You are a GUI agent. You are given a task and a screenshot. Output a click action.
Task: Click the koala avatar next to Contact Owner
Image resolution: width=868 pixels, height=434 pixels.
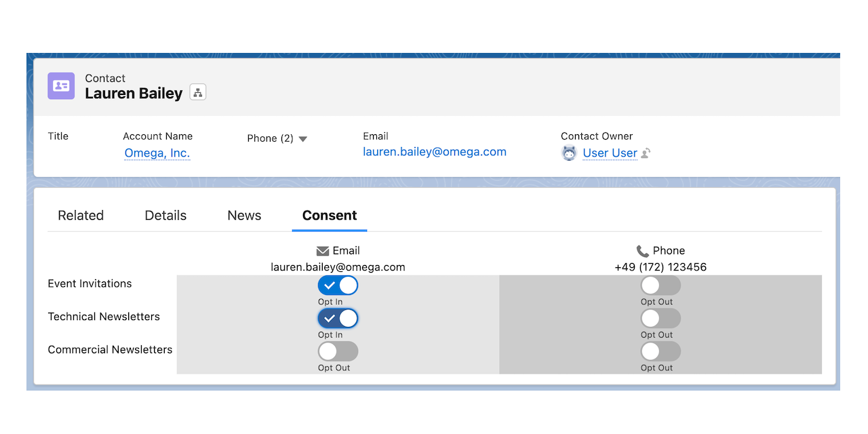(569, 153)
